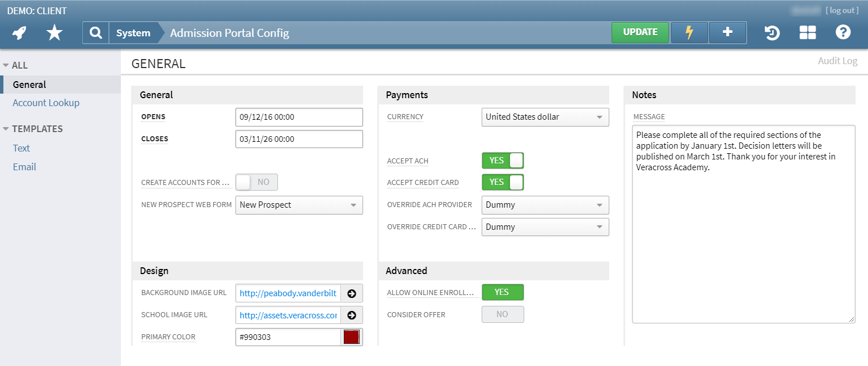Open background image URL arrow icon
868x366 pixels.
tap(352, 293)
